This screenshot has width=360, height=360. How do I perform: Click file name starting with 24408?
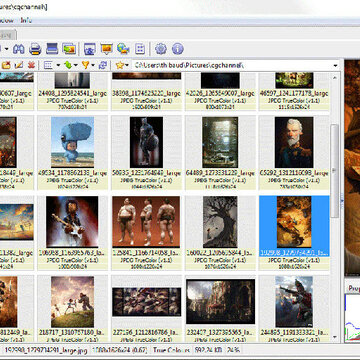pyautogui.click(x=72, y=94)
